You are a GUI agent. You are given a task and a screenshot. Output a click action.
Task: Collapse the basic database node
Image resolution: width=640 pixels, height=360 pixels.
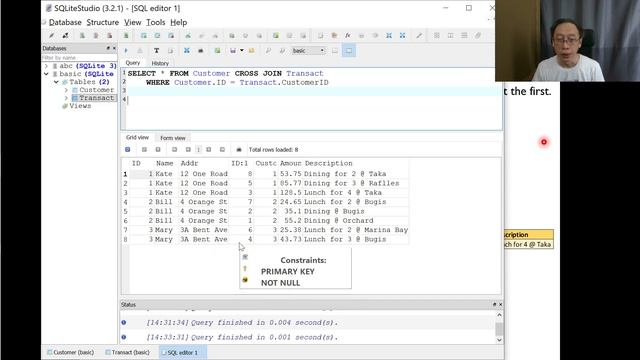pos(46,74)
